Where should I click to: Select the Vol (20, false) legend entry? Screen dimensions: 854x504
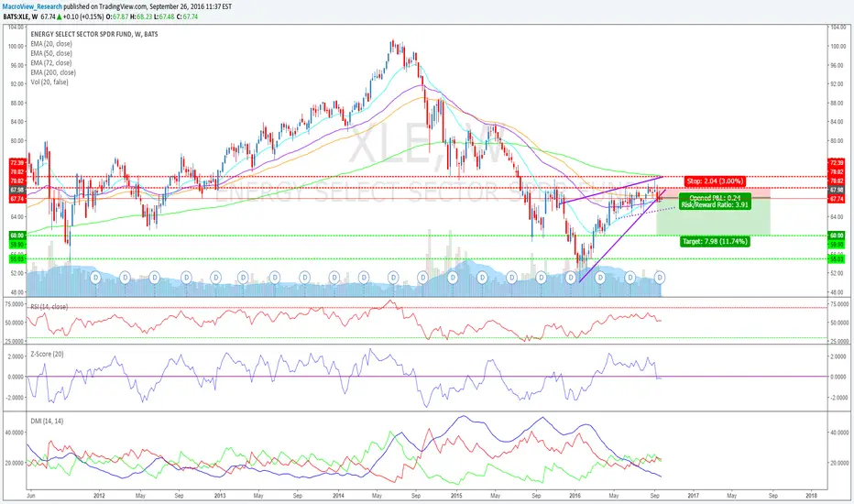(x=49, y=82)
